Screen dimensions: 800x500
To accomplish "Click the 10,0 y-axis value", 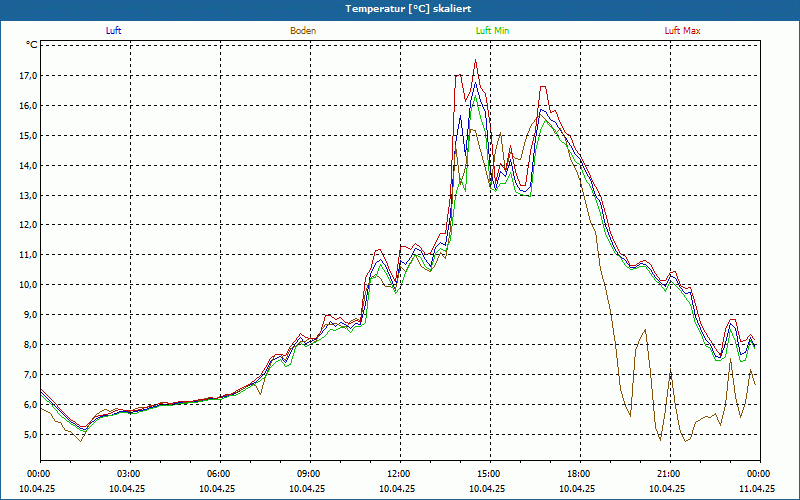I will pyautogui.click(x=28, y=285).
